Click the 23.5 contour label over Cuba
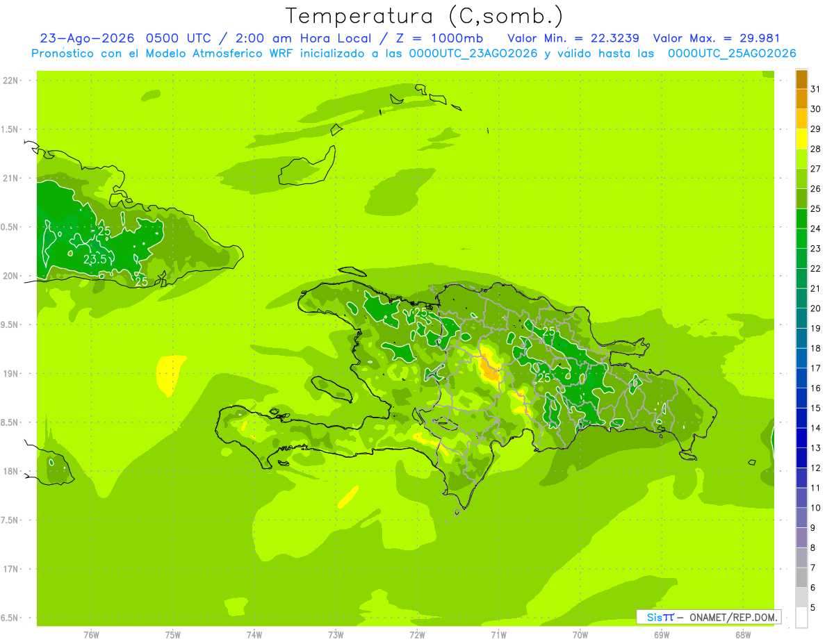 click(95, 259)
